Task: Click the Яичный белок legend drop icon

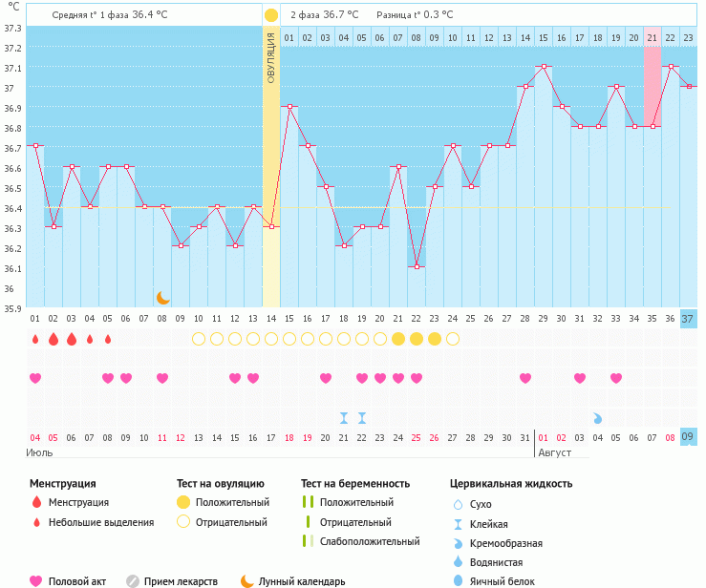Action: [x=457, y=580]
